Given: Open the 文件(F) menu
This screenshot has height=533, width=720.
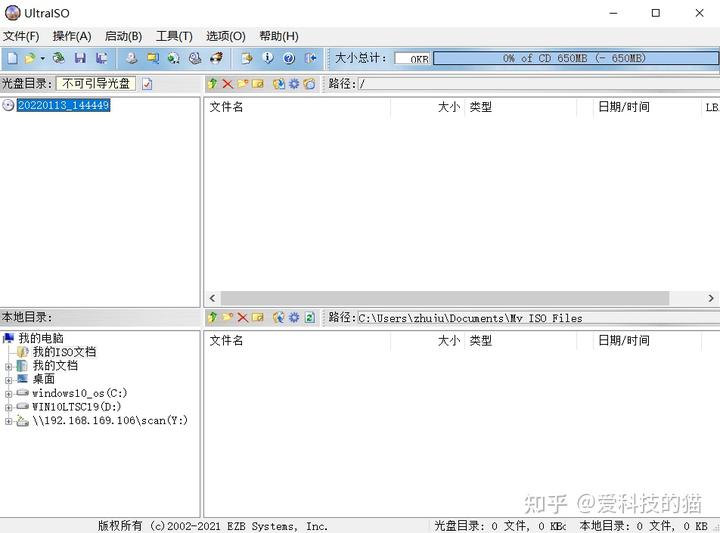Looking at the screenshot, I should pos(21,36).
